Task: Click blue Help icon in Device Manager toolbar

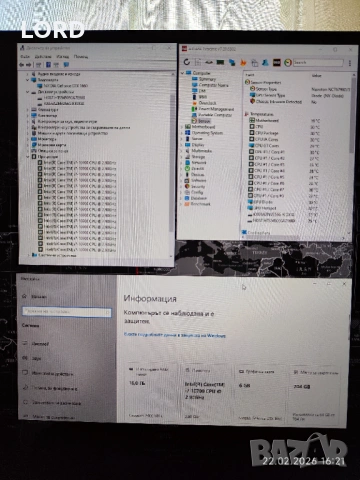Action: (48, 64)
